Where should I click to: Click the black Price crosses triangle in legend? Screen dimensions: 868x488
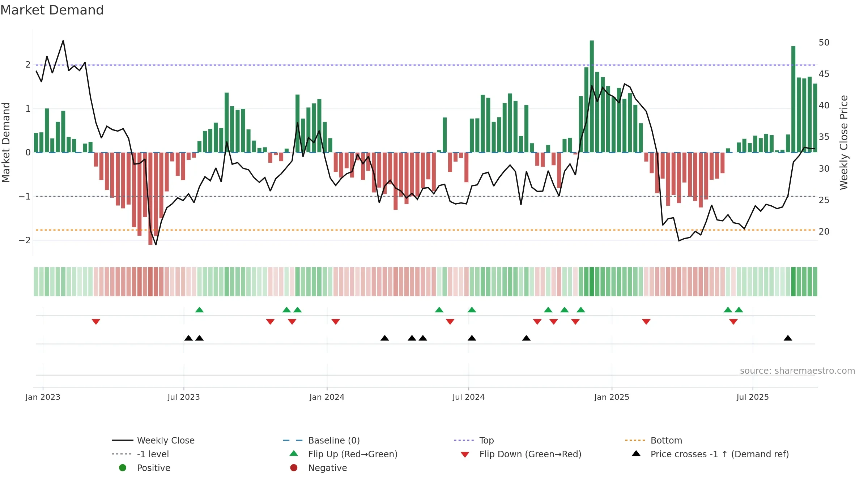coord(636,453)
